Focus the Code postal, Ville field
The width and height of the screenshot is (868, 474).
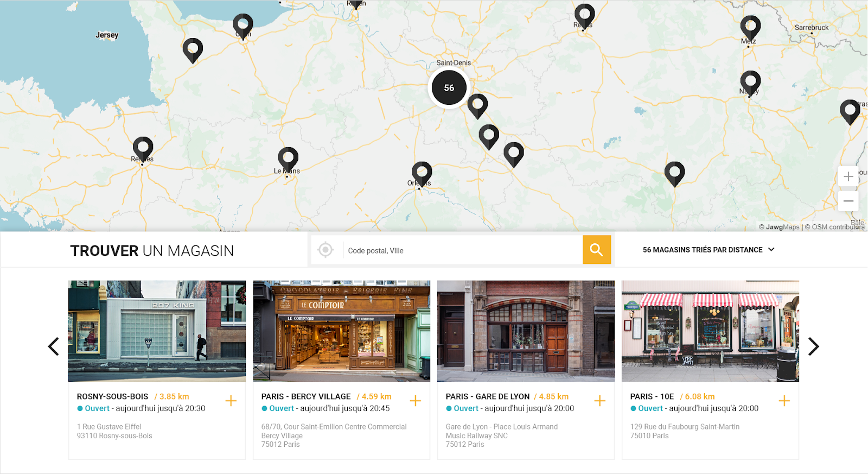pos(463,250)
